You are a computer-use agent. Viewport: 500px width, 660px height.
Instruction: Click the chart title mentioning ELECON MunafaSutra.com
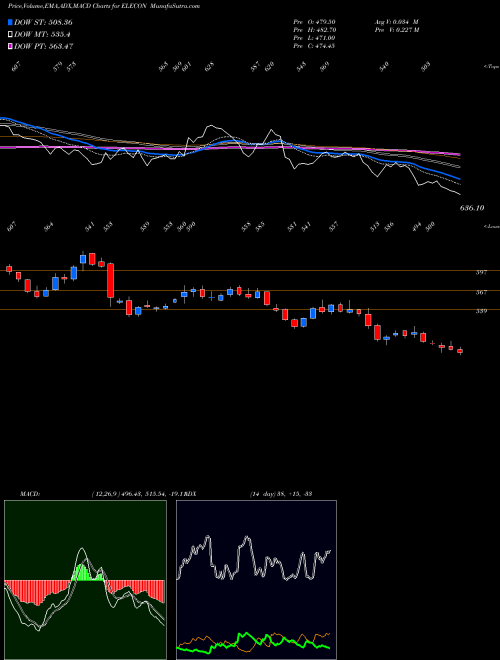pyautogui.click(x=104, y=6)
